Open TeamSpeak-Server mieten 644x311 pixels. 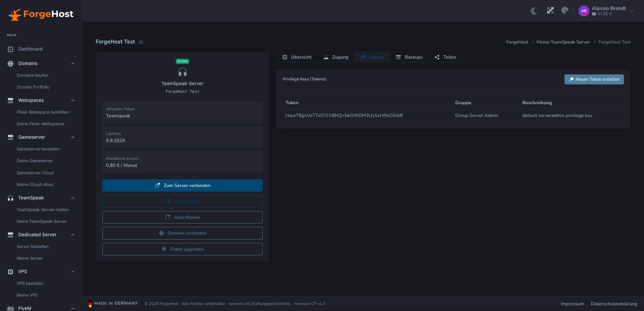coord(43,210)
